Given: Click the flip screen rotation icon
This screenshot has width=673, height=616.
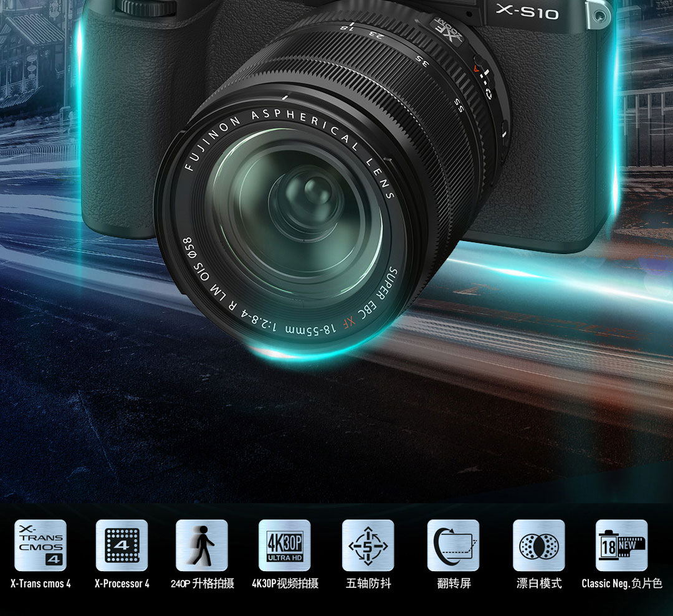Looking at the screenshot, I should [453, 545].
